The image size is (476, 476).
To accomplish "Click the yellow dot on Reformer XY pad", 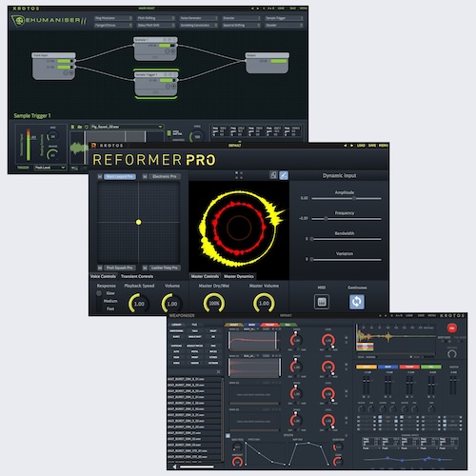I will (138, 222).
